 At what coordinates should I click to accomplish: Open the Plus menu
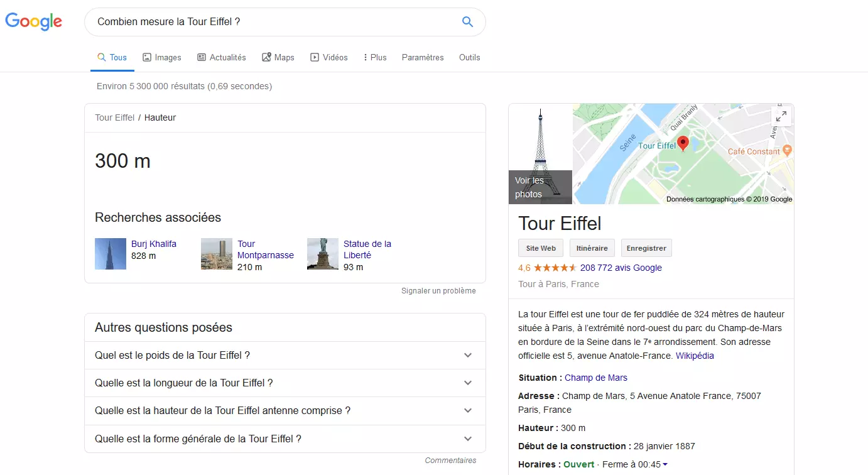pyautogui.click(x=375, y=57)
